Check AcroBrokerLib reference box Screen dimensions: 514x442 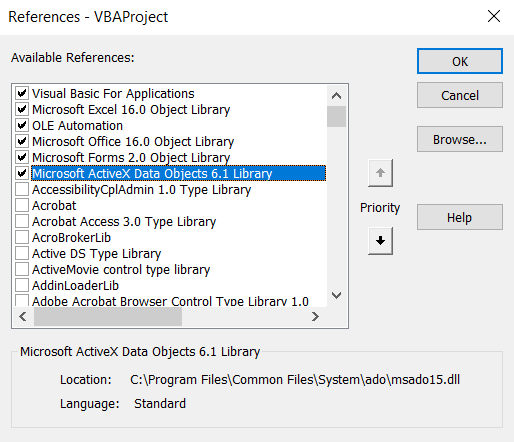coord(22,237)
